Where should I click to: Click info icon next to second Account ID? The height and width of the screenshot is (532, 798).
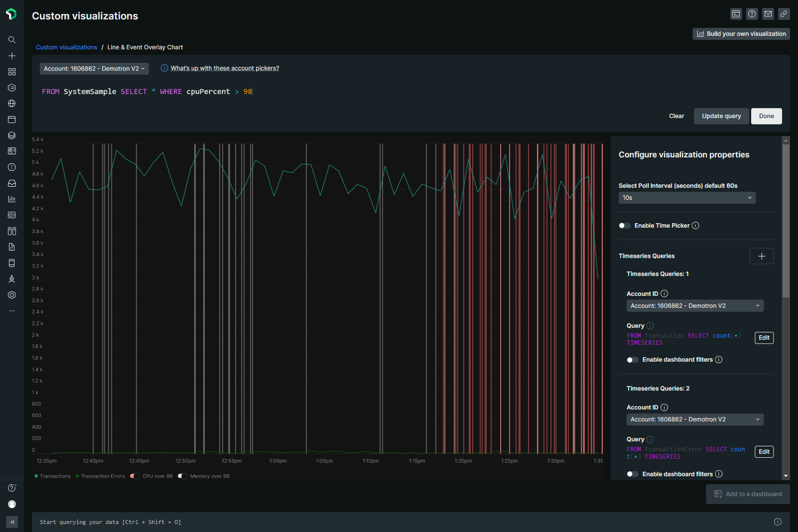(665, 407)
